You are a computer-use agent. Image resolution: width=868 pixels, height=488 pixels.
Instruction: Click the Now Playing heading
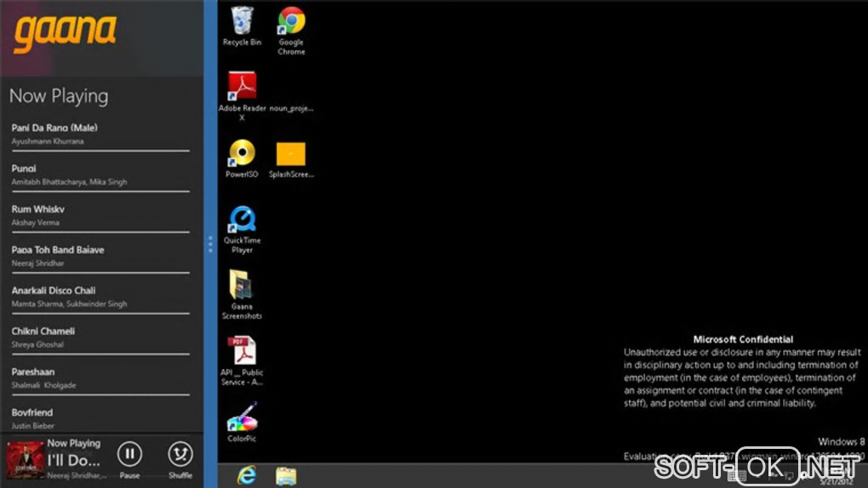coord(59,96)
